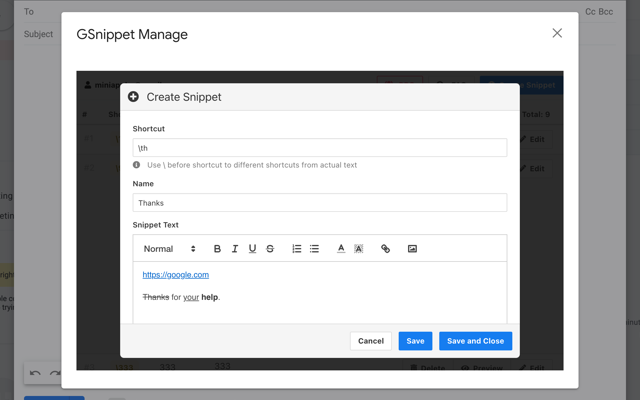The image size is (640, 400).
Task: Insert a hyperlink via link icon
Action: tap(385, 249)
